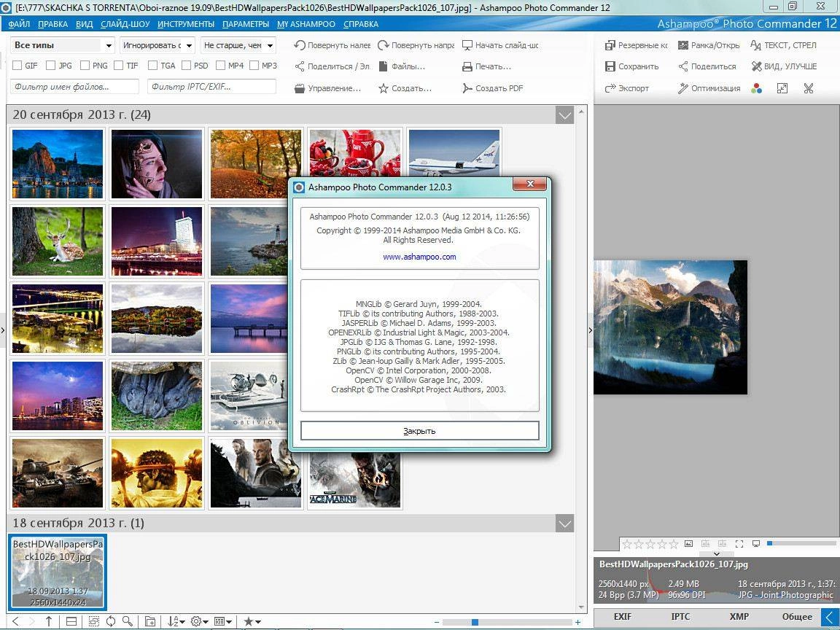Screen dimensions: 840x630
Task: Open the 'Игнорировать' dropdown
Action: click(x=157, y=45)
